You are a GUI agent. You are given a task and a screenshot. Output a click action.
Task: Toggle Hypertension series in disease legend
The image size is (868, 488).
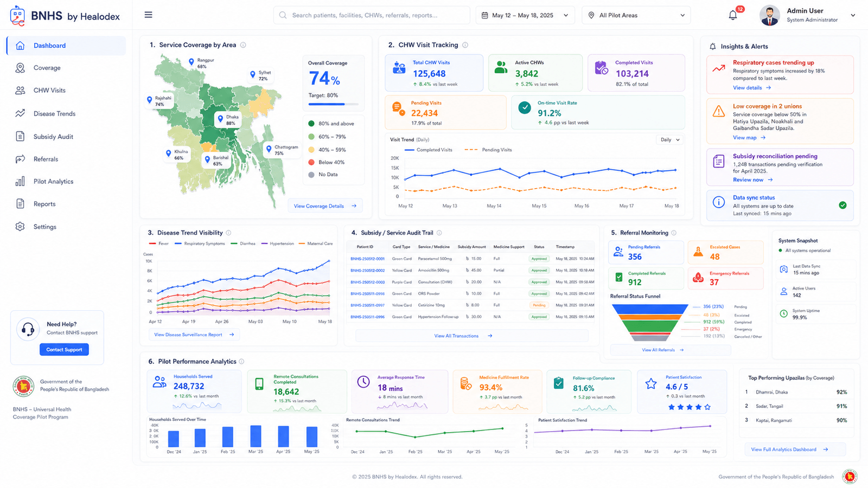click(x=278, y=243)
